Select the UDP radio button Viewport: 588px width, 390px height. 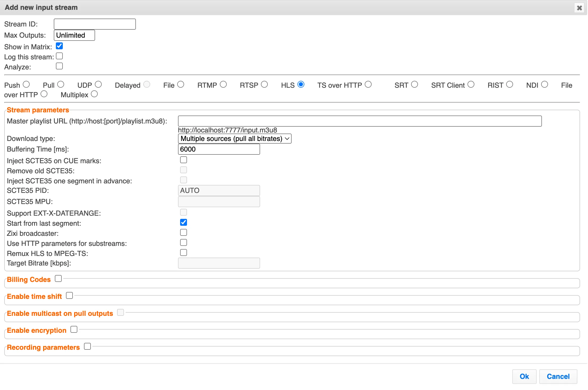tap(98, 85)
